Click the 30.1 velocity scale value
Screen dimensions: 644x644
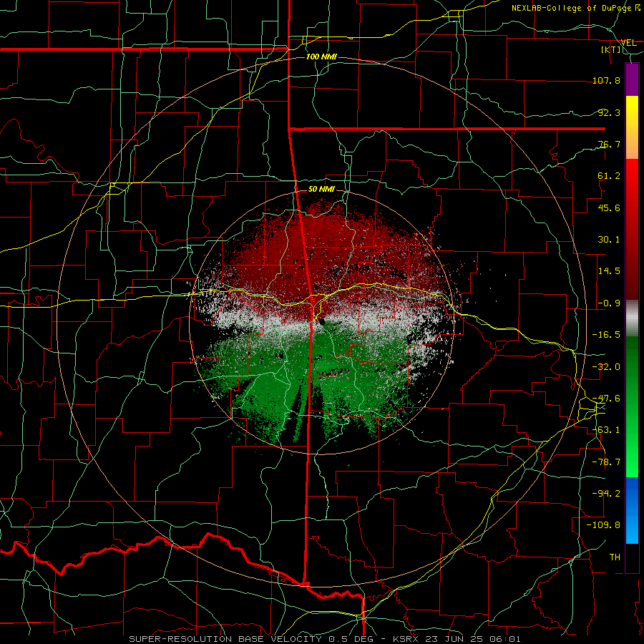click(609, 240)
